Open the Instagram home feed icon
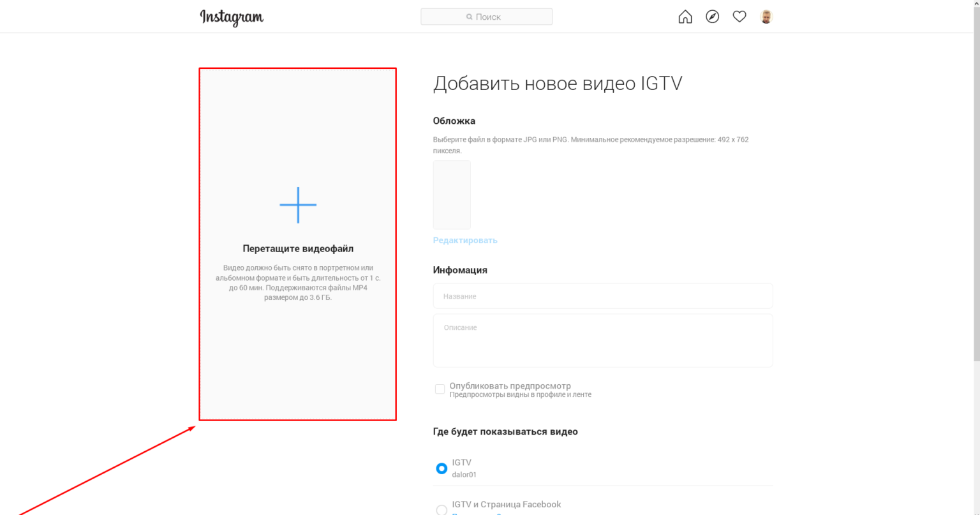This screenshot has width=980, height=515. point(685,17)
